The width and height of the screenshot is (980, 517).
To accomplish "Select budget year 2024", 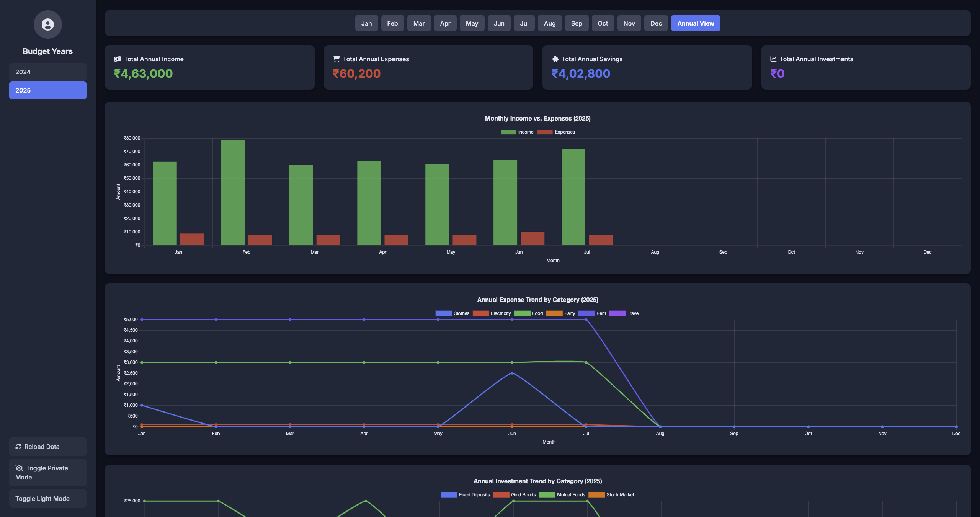I will [x=47, y=72].
